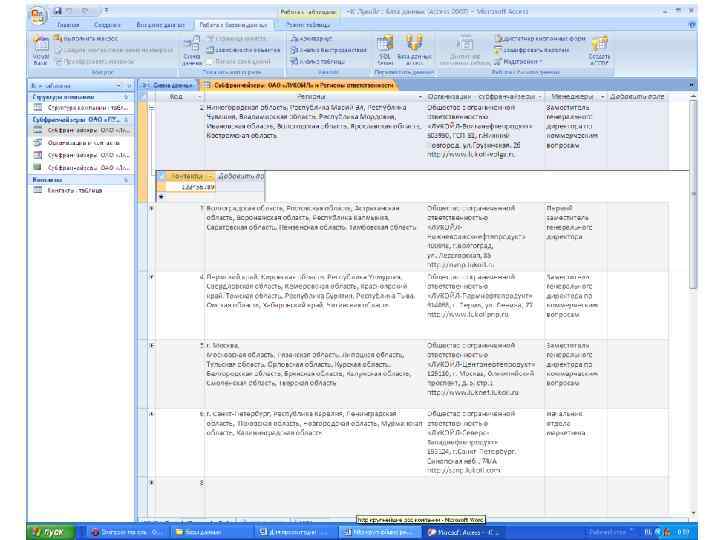
Task: Run Анализ таблицы table analyzer
Action: (317, 61)
